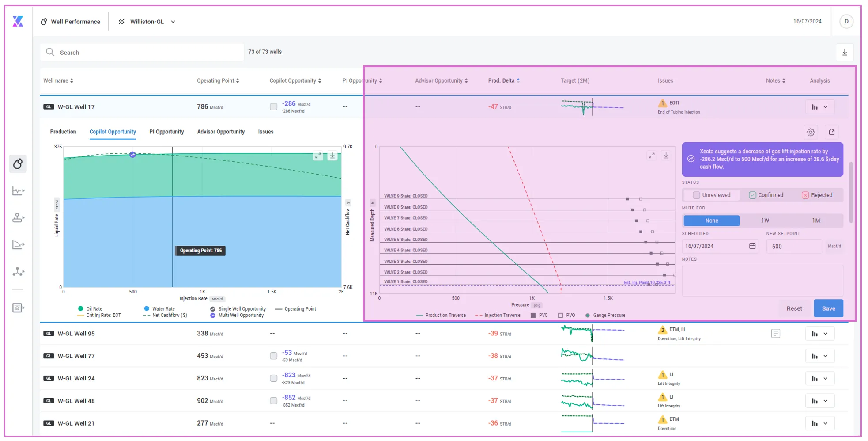Check the Copilot box for W-GL Well 77
868x441 pixels.
click(274, 356)
